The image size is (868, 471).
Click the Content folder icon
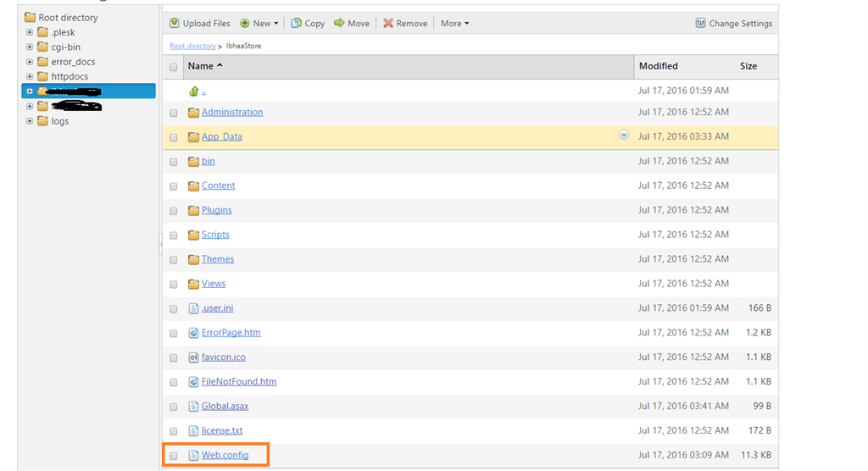click(x=193, y=186)
